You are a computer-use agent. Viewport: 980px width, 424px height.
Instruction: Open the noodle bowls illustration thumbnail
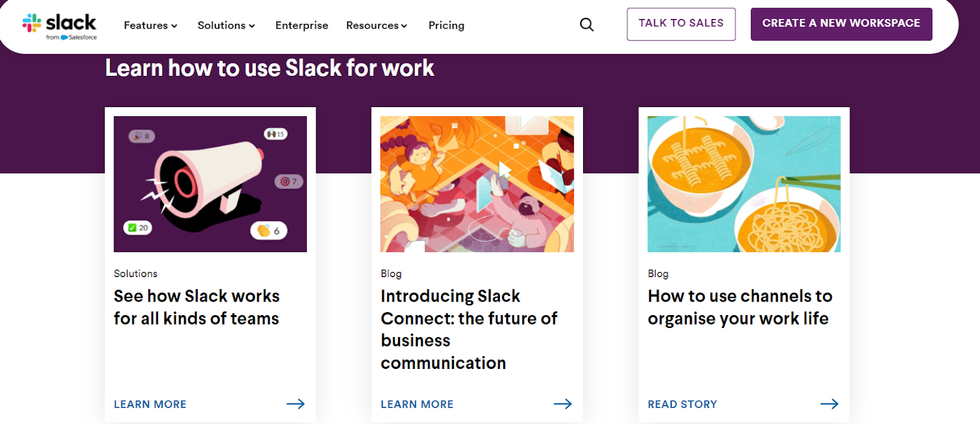(x=744, y=184)
